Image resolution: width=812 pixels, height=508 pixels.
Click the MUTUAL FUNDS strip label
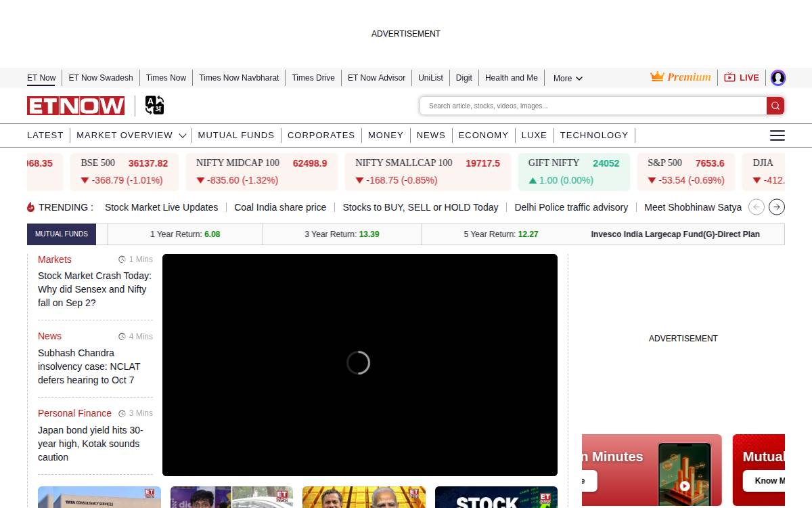[62, 234]
